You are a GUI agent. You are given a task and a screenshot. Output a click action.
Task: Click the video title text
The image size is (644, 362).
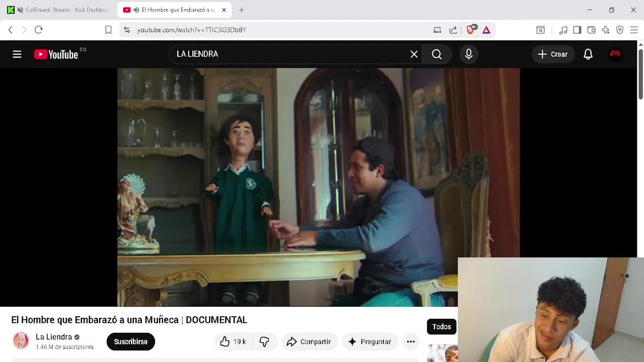(129, 320)
